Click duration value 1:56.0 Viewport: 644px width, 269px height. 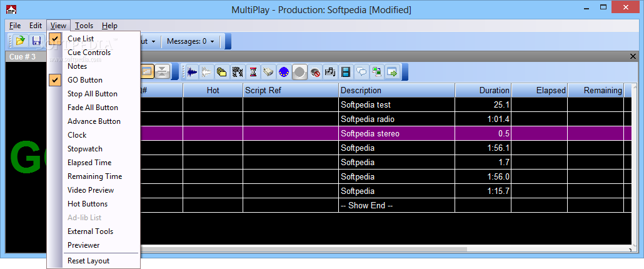coord(498,176)
